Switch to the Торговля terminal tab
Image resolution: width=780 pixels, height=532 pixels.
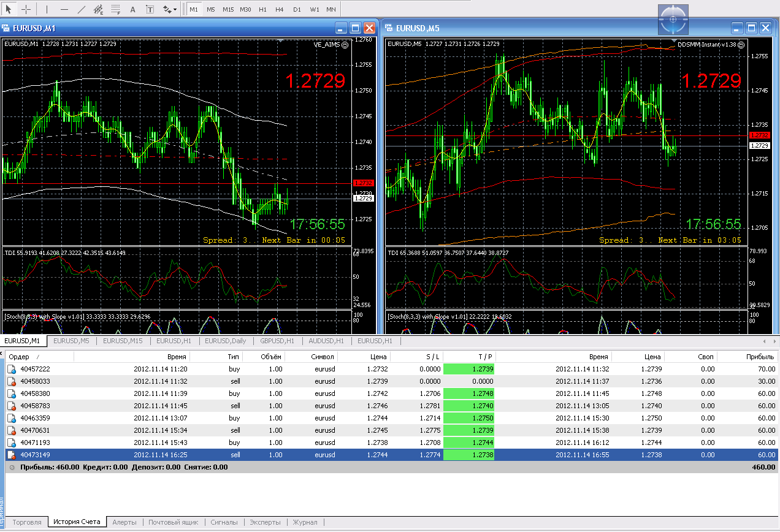point(27,522)
